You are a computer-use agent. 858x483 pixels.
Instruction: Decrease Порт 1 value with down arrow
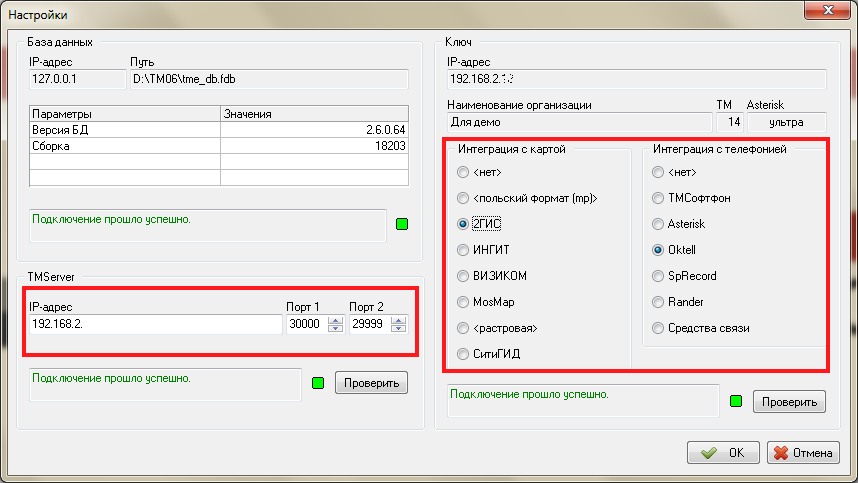click(335, 329)
